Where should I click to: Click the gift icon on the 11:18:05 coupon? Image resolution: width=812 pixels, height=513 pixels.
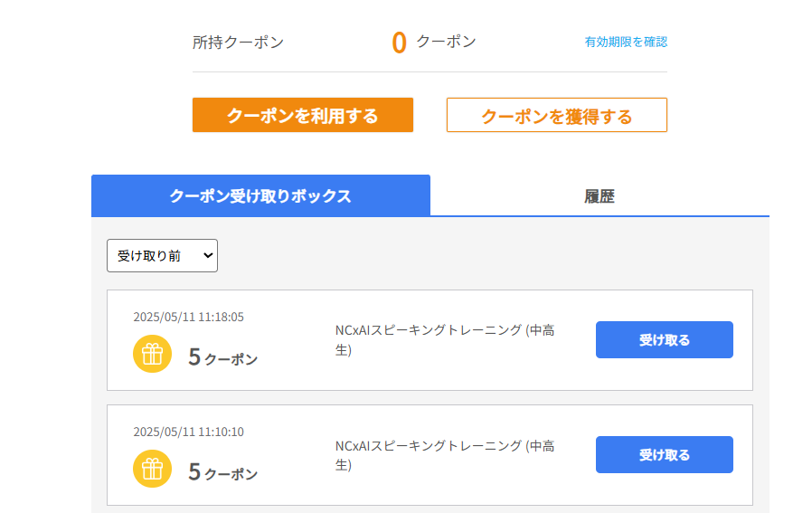pyautogui.click(x=152, y=354)
